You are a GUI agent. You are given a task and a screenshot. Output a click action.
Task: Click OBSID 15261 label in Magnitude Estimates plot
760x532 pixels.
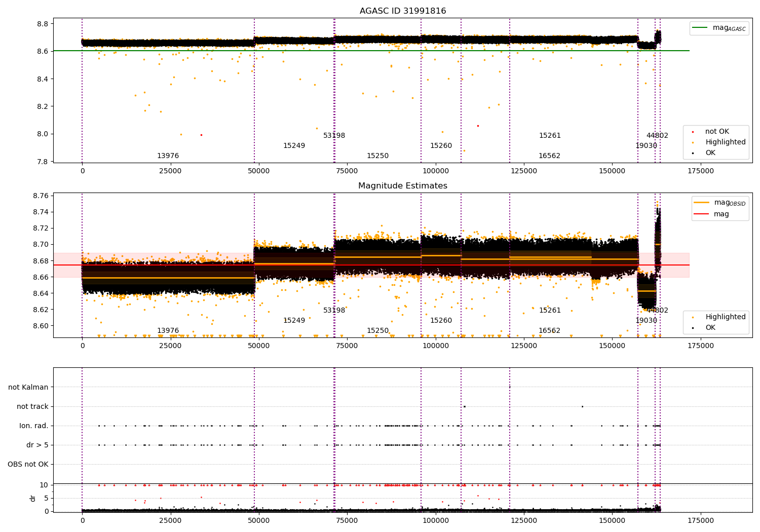coord(550,311)
